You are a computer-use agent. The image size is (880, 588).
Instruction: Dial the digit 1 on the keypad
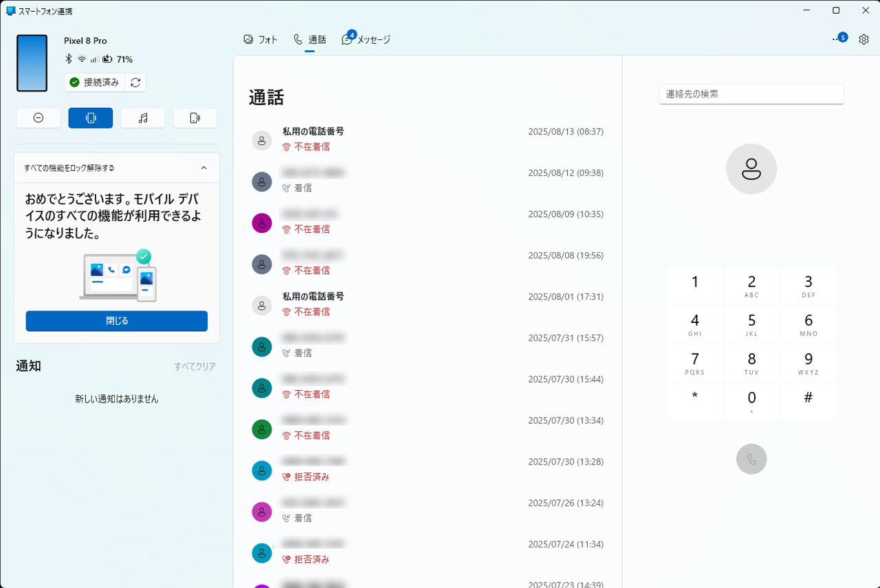pos(695,285)
